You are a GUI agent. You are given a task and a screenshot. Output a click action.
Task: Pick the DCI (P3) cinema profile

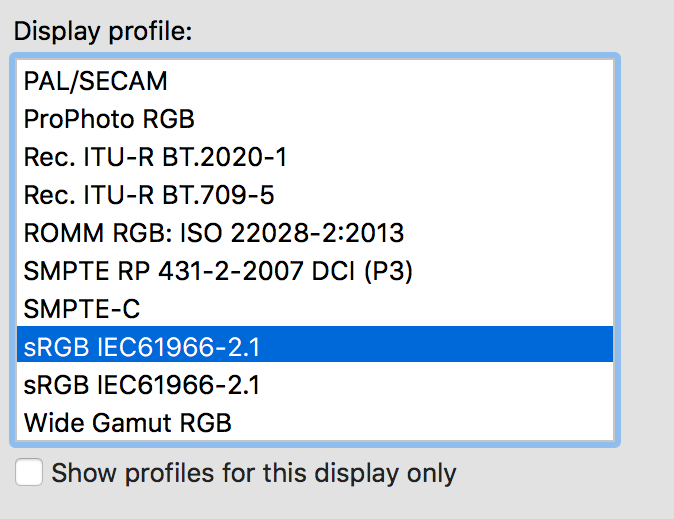[218, 271]
